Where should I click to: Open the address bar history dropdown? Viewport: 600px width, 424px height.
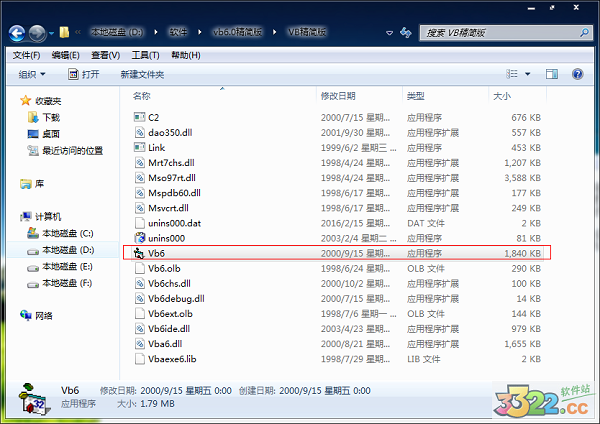click(x=390, y=33)
